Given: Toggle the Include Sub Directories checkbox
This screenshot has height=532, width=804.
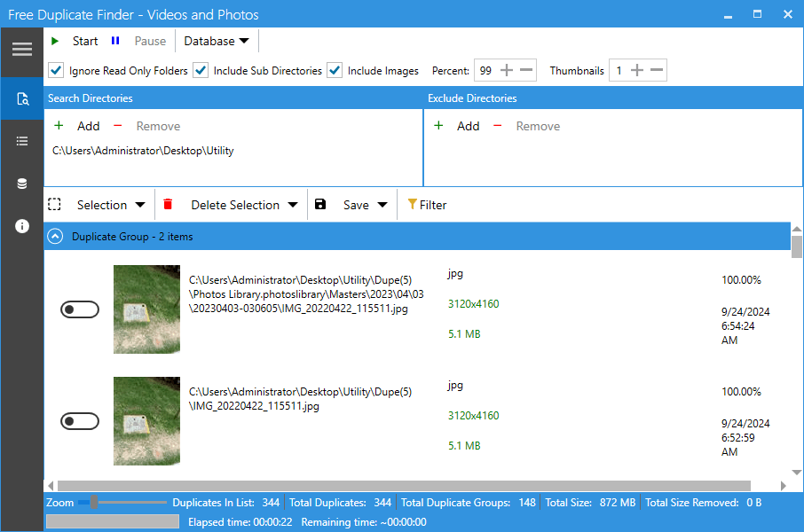Looking at the screenshot, I should tap(201, 71).
